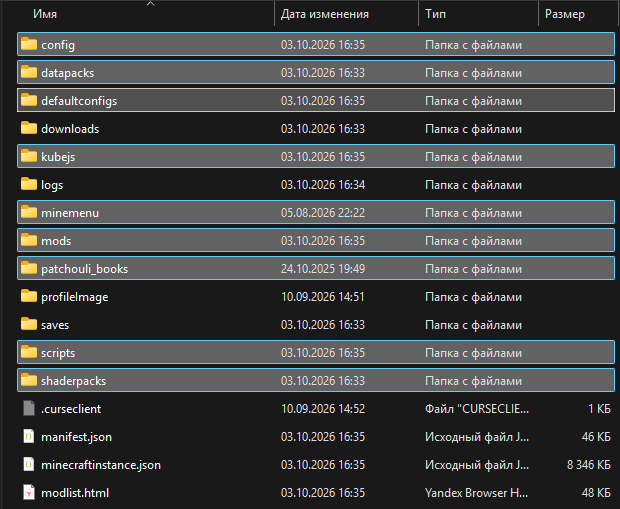This screenshot has height=509, width=620.
Task: Select the defaultconfigs folder name
Action: (79, 101)
